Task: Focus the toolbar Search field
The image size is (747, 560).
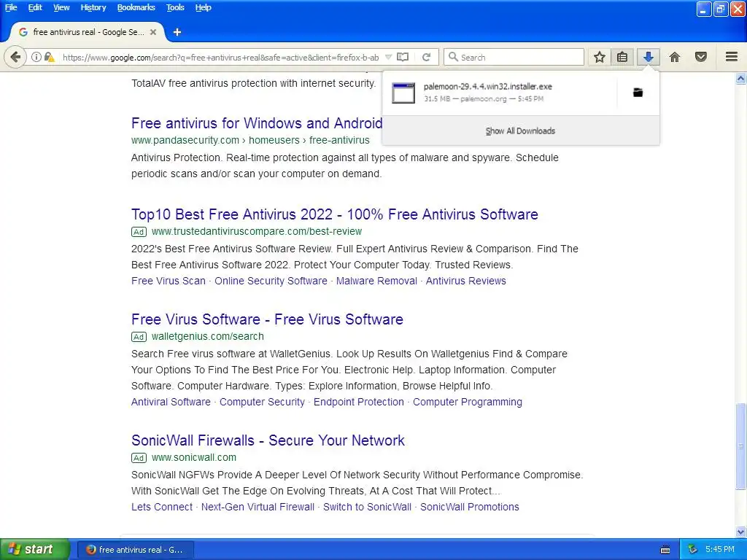Action: [514, 57]
